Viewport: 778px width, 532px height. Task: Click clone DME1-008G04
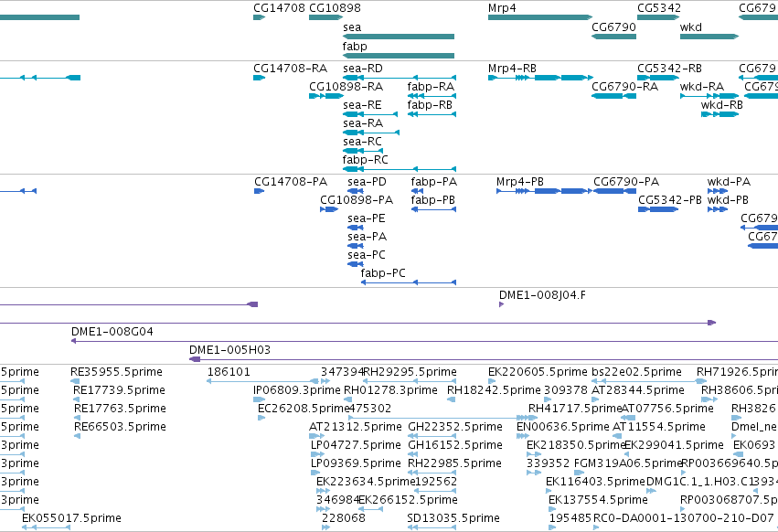[x=425, y=342]
